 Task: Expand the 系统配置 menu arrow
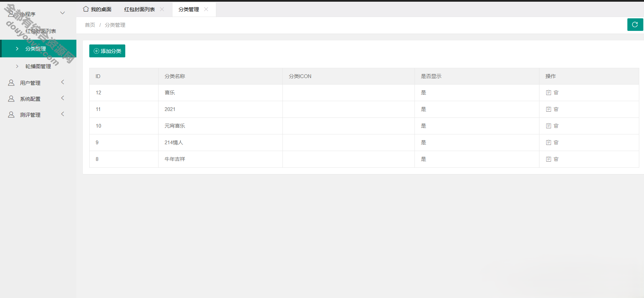click(62, 98)
